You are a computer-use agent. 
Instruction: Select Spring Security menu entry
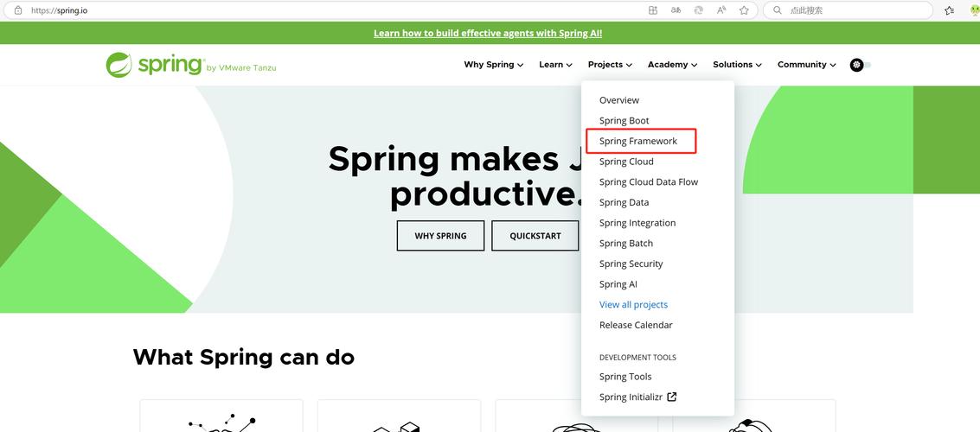[631, 264]
